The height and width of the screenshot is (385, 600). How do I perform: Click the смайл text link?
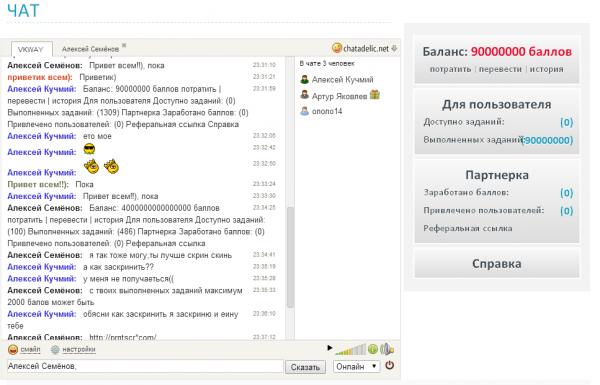(30, 349)
